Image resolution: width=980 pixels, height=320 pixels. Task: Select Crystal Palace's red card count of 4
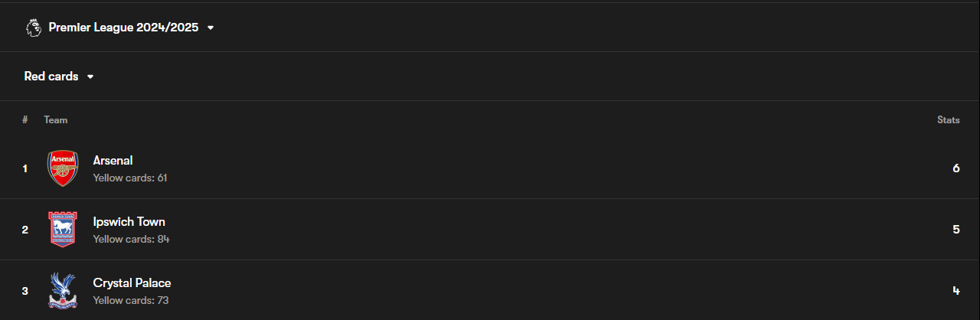click(956, 291)
